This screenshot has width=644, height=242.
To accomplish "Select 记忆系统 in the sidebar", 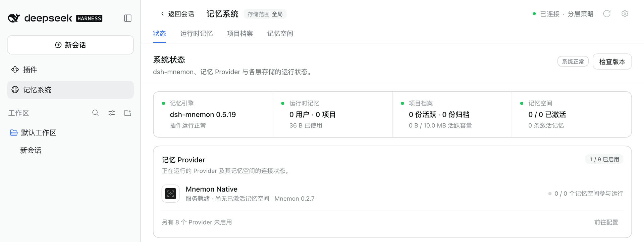I will click(x=70, y=90).
